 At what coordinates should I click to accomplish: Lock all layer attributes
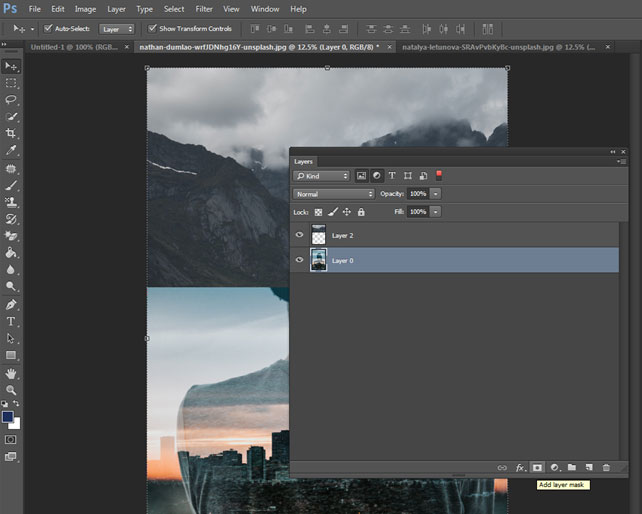[x=361, y=212]
